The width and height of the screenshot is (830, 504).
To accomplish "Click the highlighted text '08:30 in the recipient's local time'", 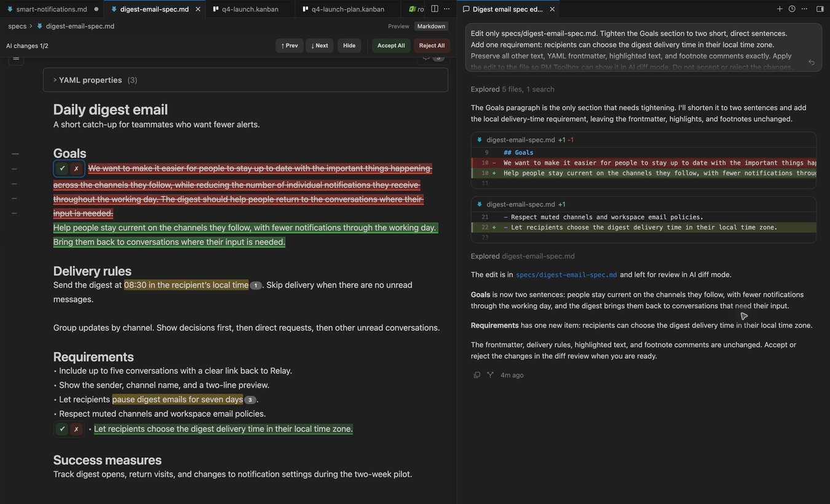I will pos(186,285).
